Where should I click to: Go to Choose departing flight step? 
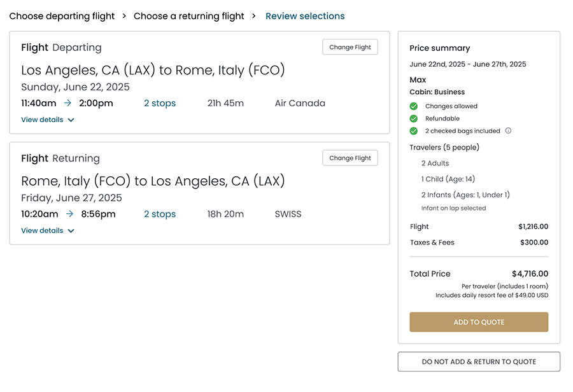[x=62, y=16]
